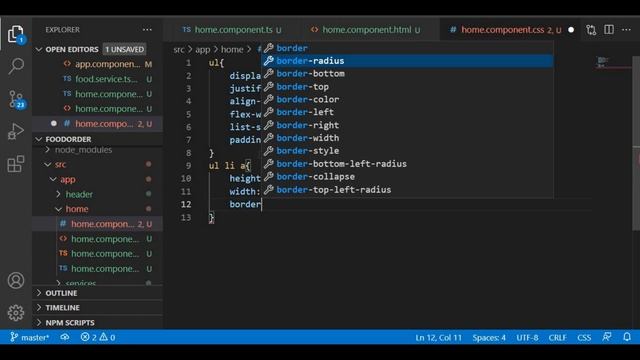Viewport: 640px width, 360px height.
Task: Place cursor after border on line 12
Action: pos(262,204)
